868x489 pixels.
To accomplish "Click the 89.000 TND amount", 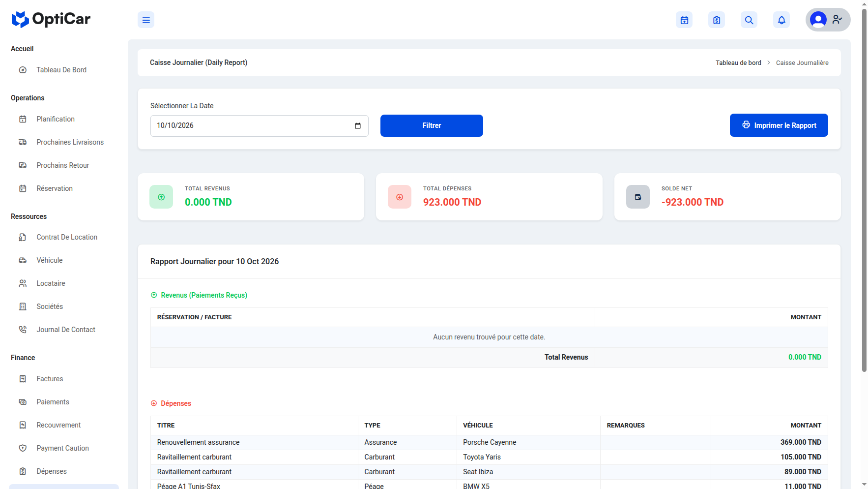I will click(x=803, y=472).
